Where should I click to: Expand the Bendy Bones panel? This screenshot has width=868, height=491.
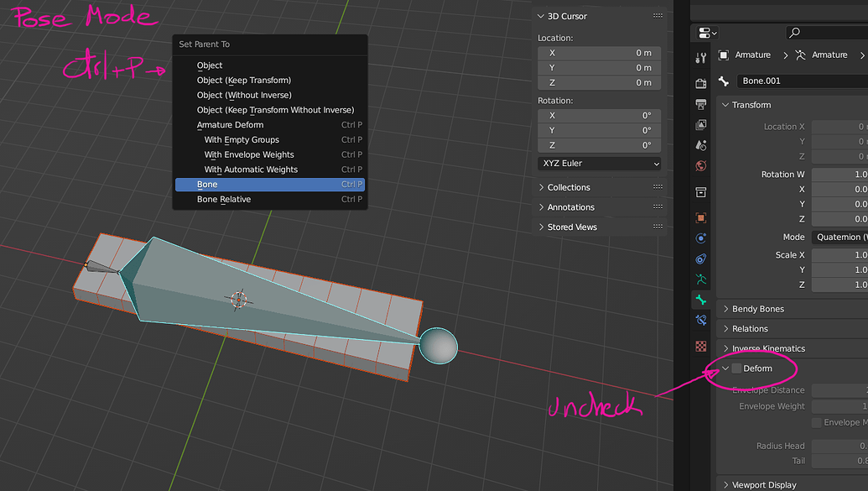click(725, 309)
